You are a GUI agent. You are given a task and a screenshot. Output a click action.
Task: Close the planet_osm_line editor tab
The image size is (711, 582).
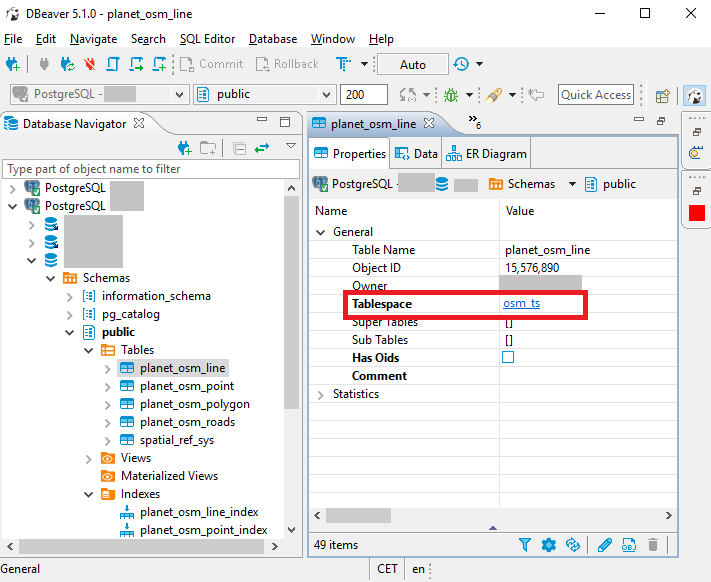(429, 123)
